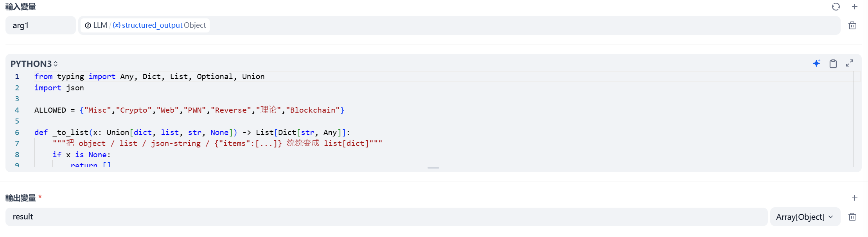Click the docstring on line 7
Screen dimensions: 868x237
[x=217, y=144]
